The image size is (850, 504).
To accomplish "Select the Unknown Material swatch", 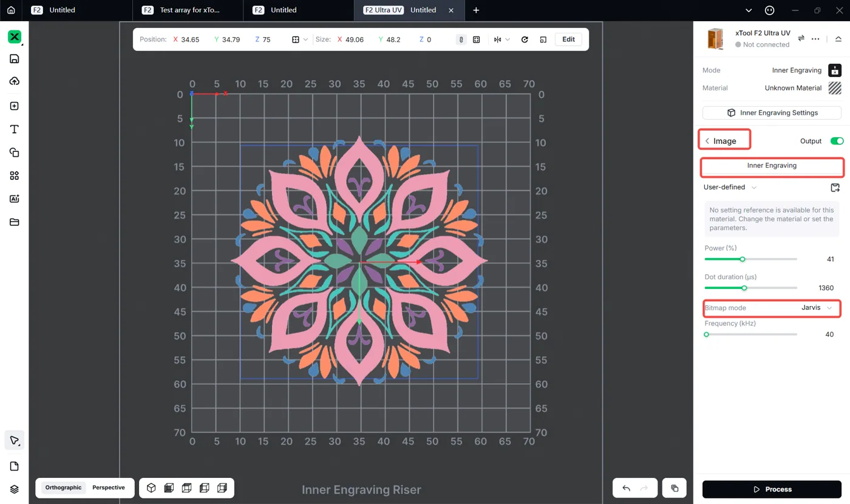I will coord(835,88).
